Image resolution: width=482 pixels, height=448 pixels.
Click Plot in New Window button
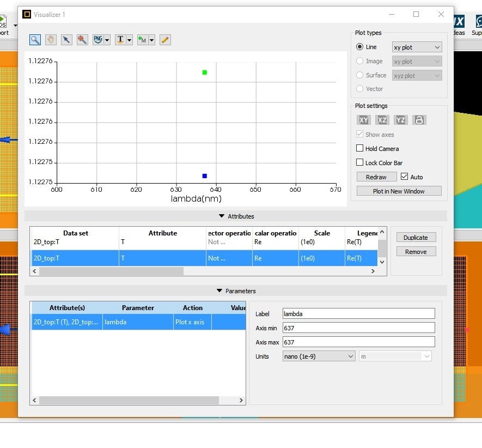click(x=399, y=191)
